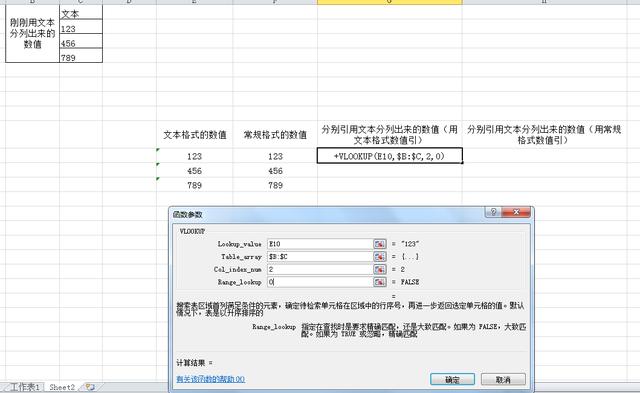Click the collapse-dialog icon beside Lookup_value
The width and height of the screenshot is (640, 393).
[380, 244]
